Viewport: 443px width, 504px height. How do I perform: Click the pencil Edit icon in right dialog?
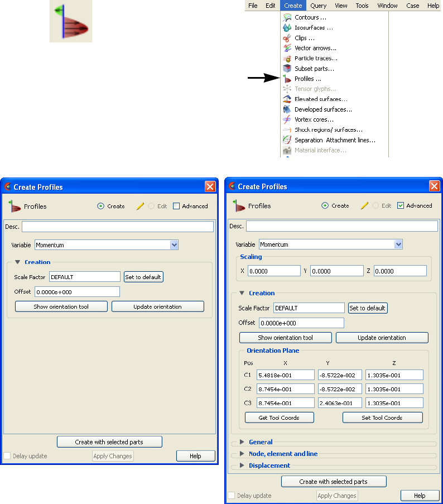point(364,206)
